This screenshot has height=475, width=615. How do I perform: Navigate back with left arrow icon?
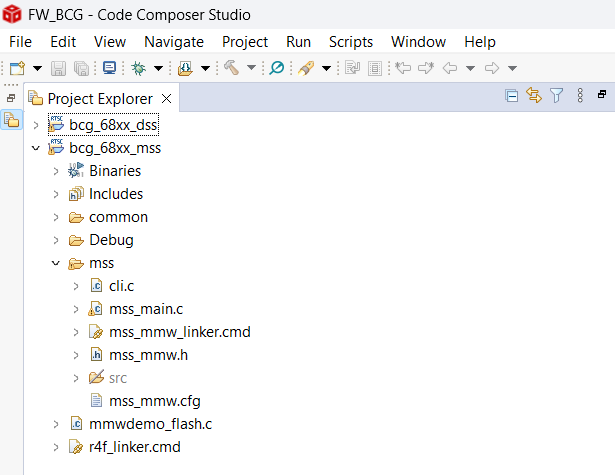click(x=450, y=68)
